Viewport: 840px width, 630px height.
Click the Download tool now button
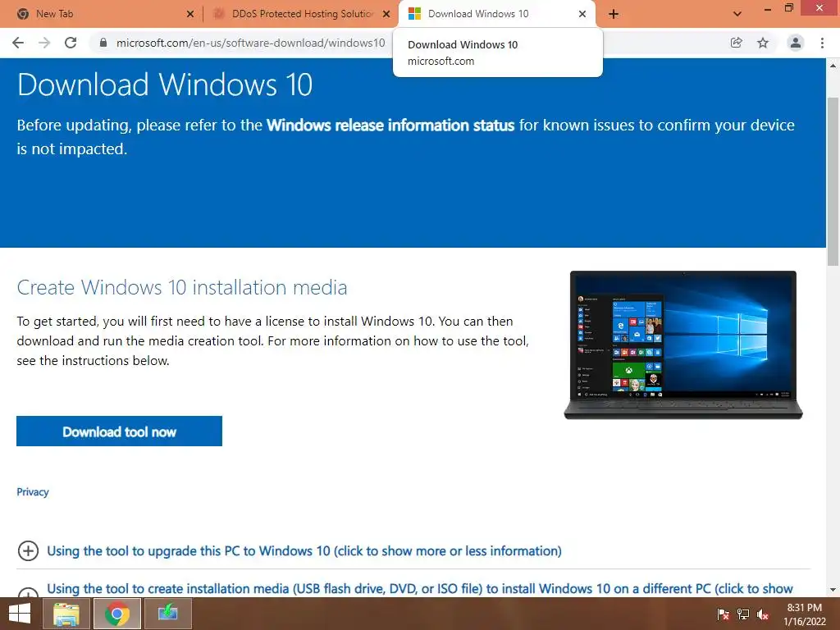[120, 431]
